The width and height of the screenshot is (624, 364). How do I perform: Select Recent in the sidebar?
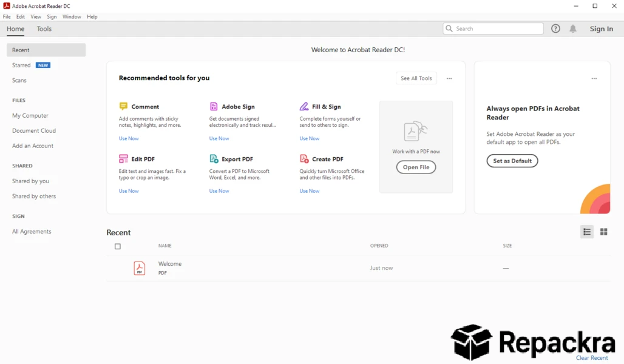click(46, 50)
